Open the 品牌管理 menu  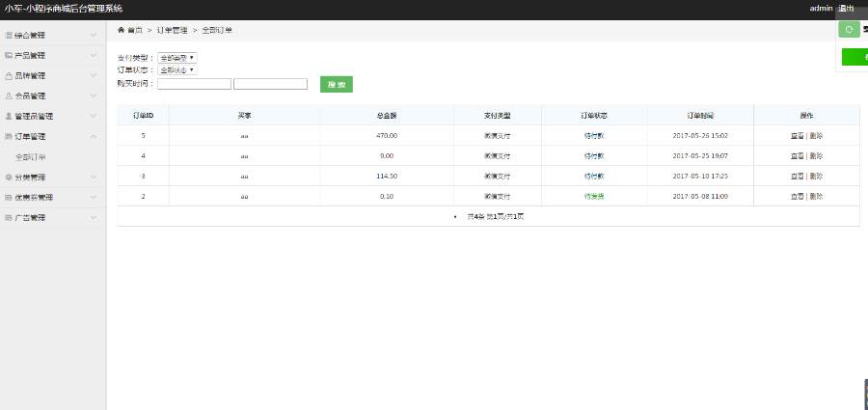point(53,76)
